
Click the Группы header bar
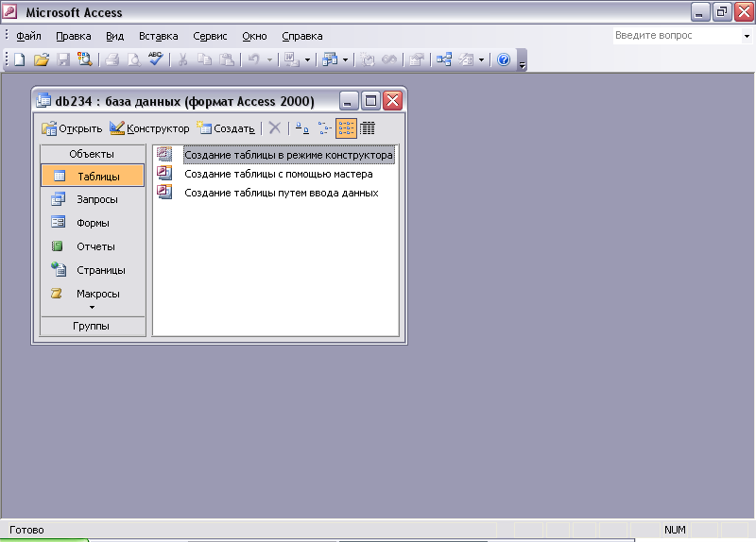92,326
